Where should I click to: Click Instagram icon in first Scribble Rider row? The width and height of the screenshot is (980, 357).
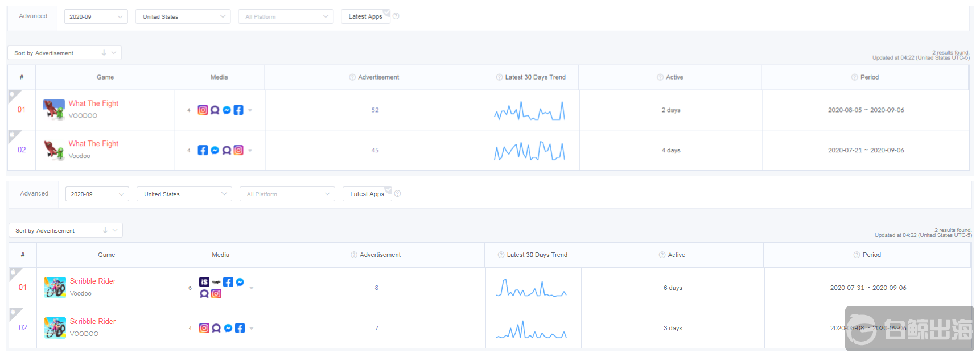216,294
